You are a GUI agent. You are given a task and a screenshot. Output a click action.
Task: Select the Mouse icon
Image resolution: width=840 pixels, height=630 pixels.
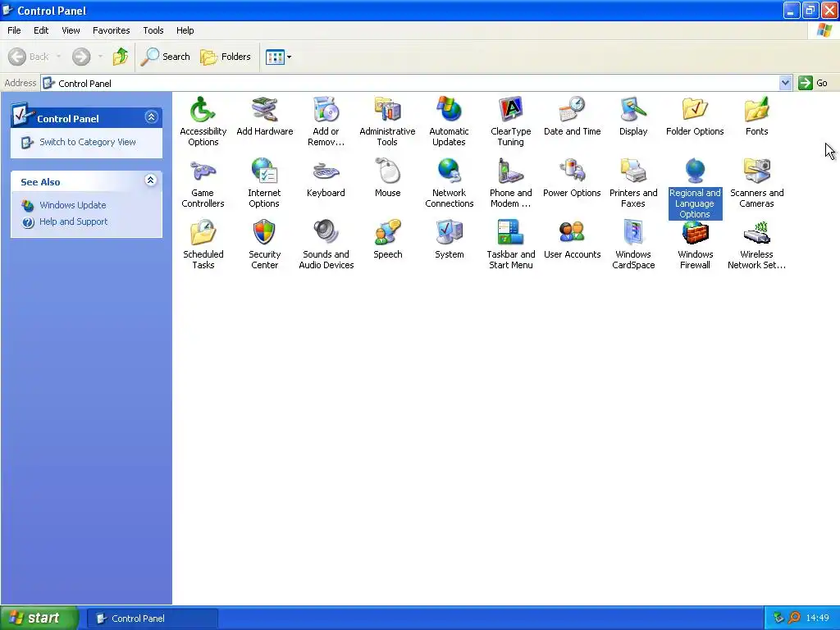(x=387, y=171)
